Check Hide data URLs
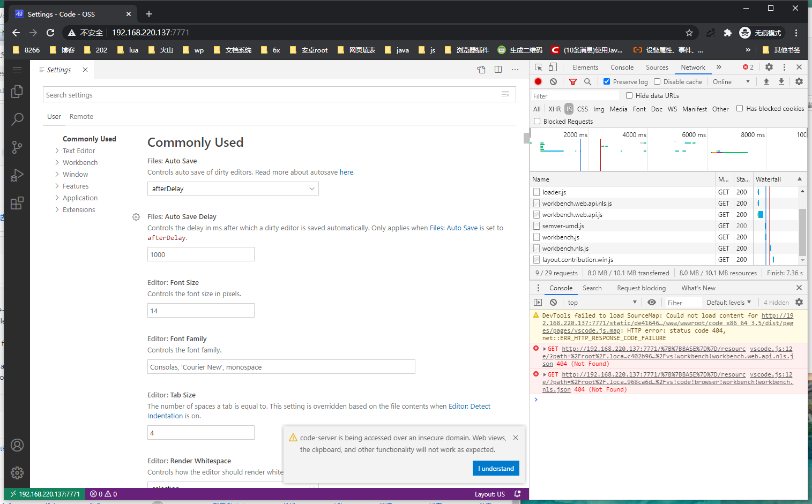812x504 pixels. [x=629, y=95]
